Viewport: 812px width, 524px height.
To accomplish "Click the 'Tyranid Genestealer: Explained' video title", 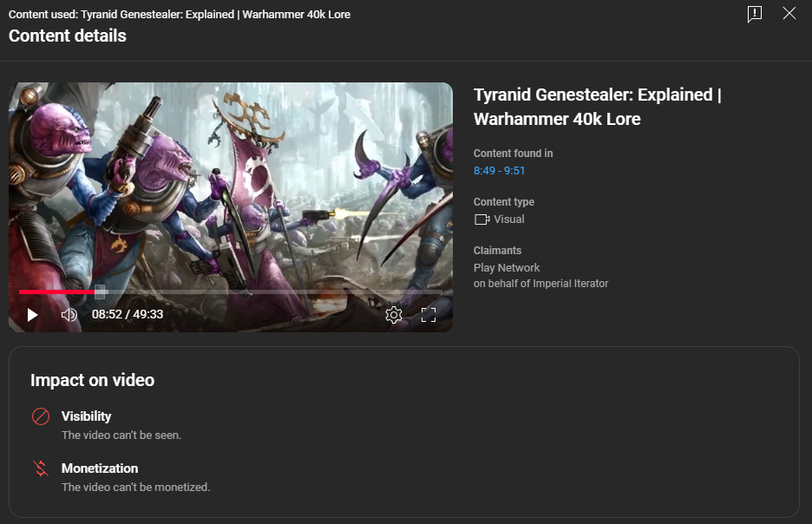I will pos(598,107).
